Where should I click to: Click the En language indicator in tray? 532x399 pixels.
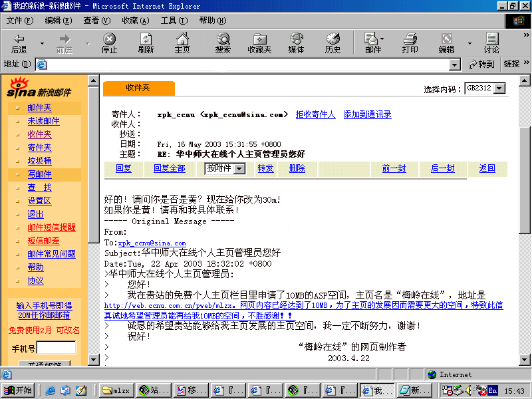pos(492,390)
